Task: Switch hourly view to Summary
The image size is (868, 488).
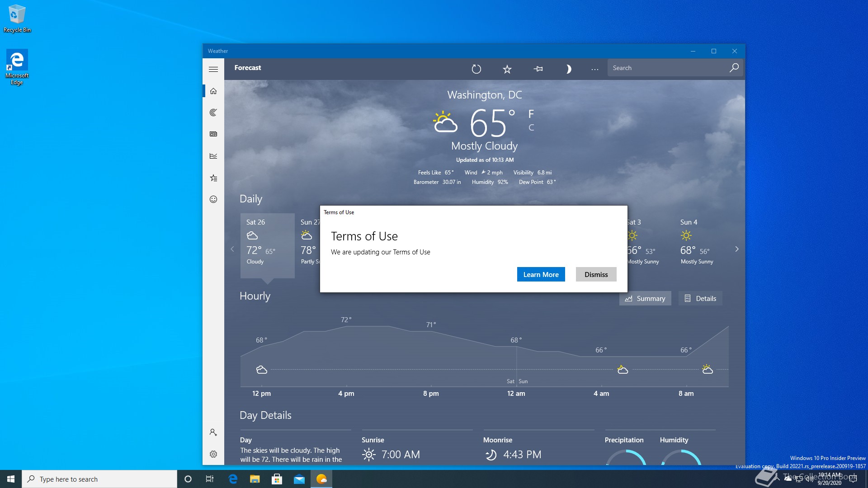Action: tap(645, 298)
